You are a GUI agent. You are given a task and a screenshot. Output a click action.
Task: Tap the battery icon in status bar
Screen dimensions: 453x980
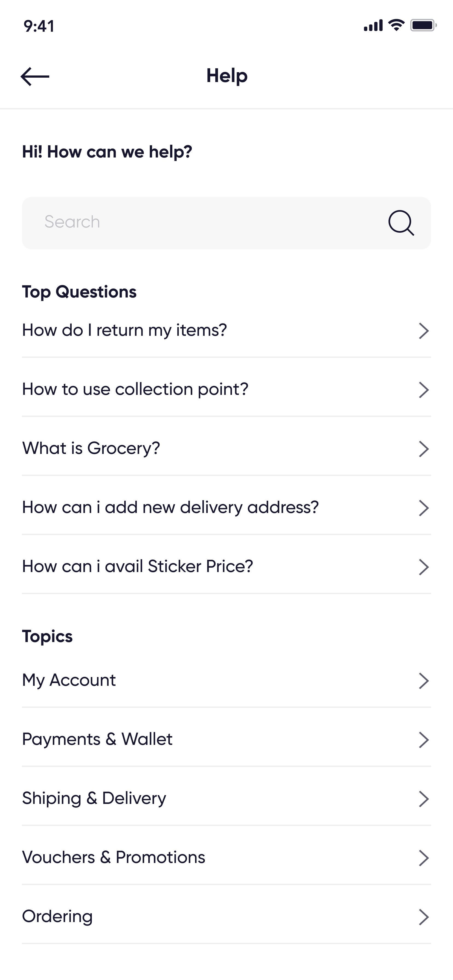pyautogui.click(x=423, y=25)
